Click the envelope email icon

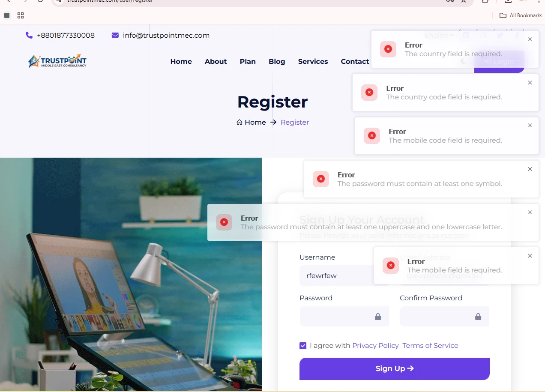[115, 35]
